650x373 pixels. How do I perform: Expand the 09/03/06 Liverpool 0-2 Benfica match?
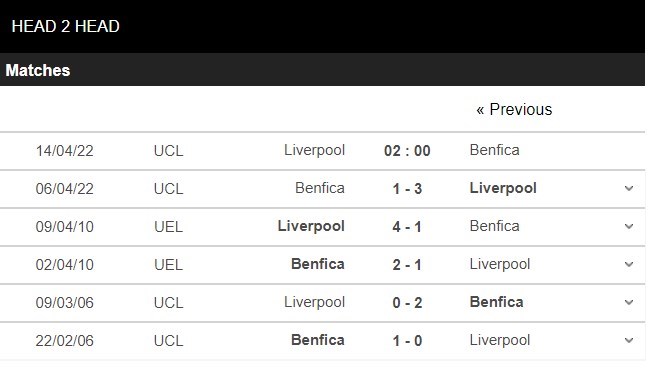[628, 303]
